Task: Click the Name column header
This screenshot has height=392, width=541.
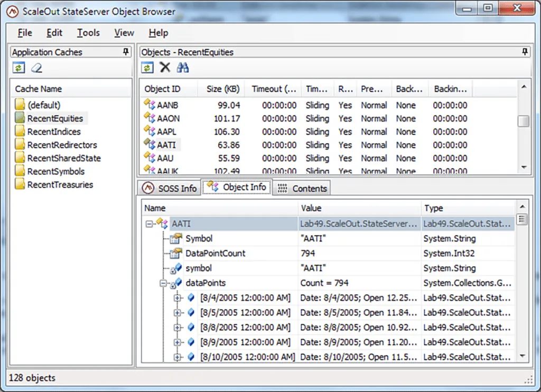Action: [220, 208]
